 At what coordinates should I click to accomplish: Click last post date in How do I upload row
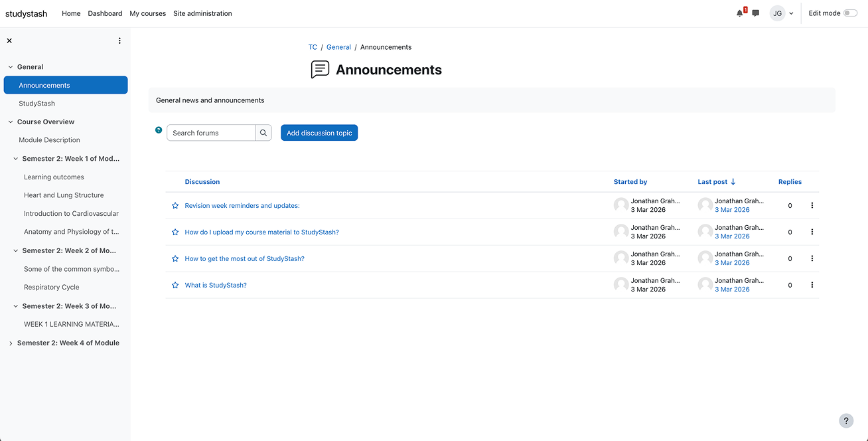(x=732, y=236)
